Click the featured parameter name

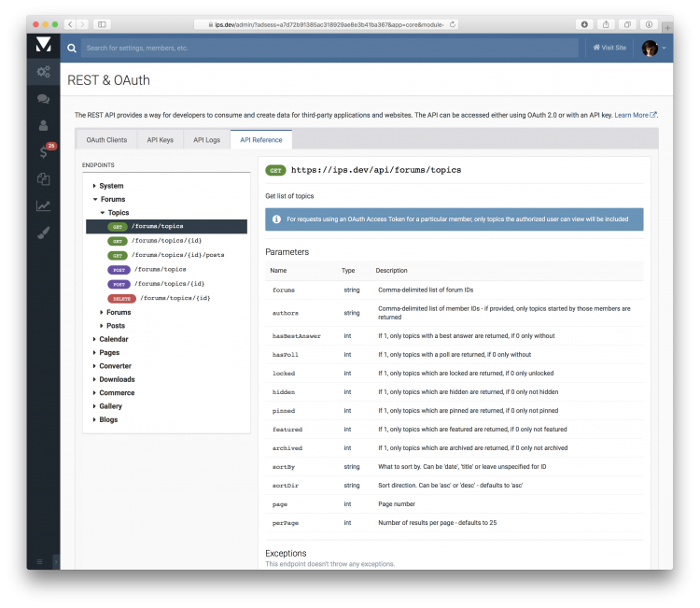coord(287,430)
